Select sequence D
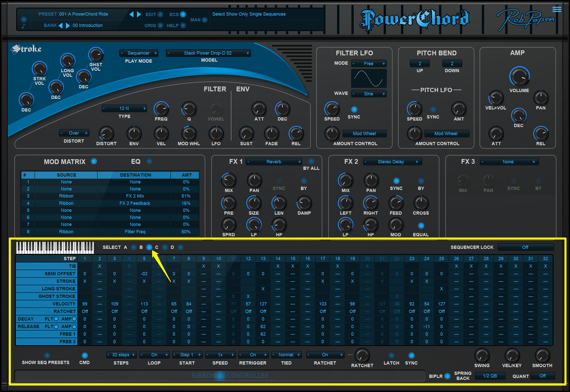Viewport: 570px width, 392px height. [181, 247]
